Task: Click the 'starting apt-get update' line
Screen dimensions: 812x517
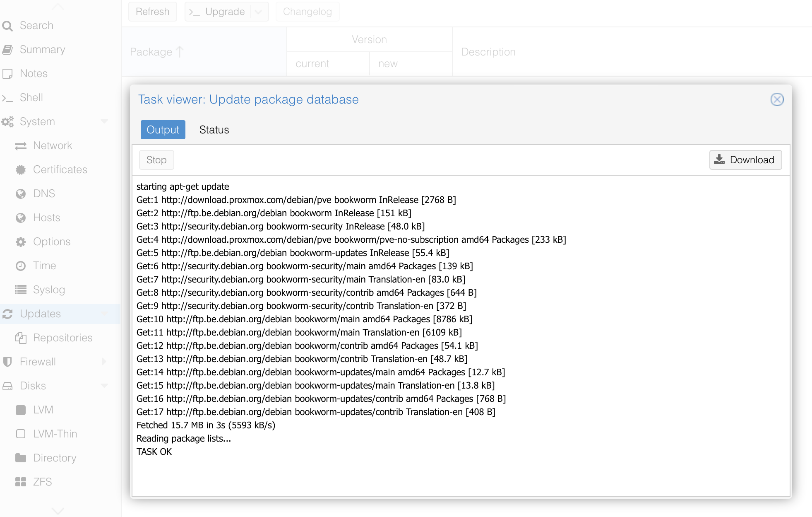Action: [x=183, y=186]
